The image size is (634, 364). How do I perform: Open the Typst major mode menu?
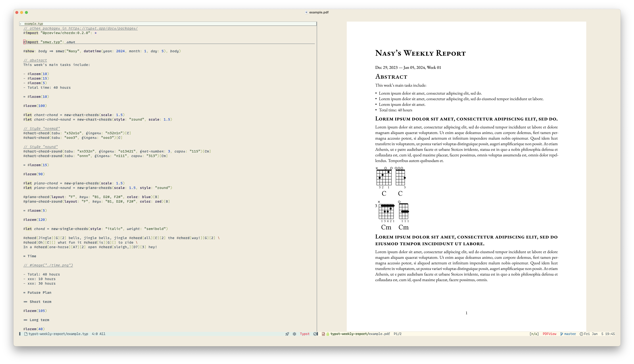305,334
